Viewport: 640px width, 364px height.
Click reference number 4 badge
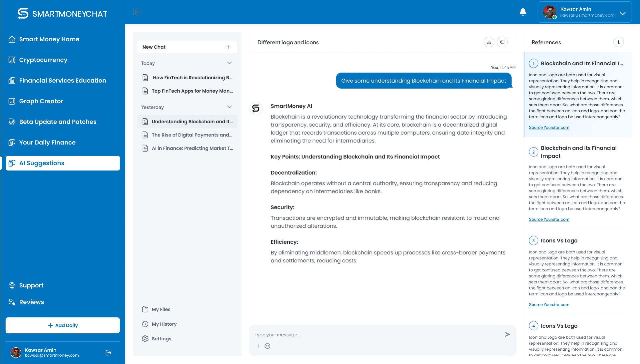coord(533,326)
